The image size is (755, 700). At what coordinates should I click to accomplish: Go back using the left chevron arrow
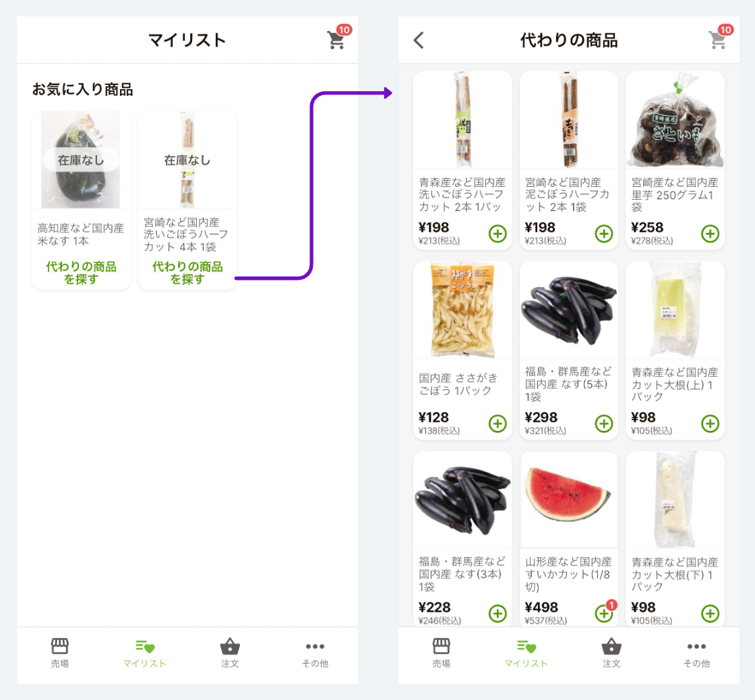419,40
